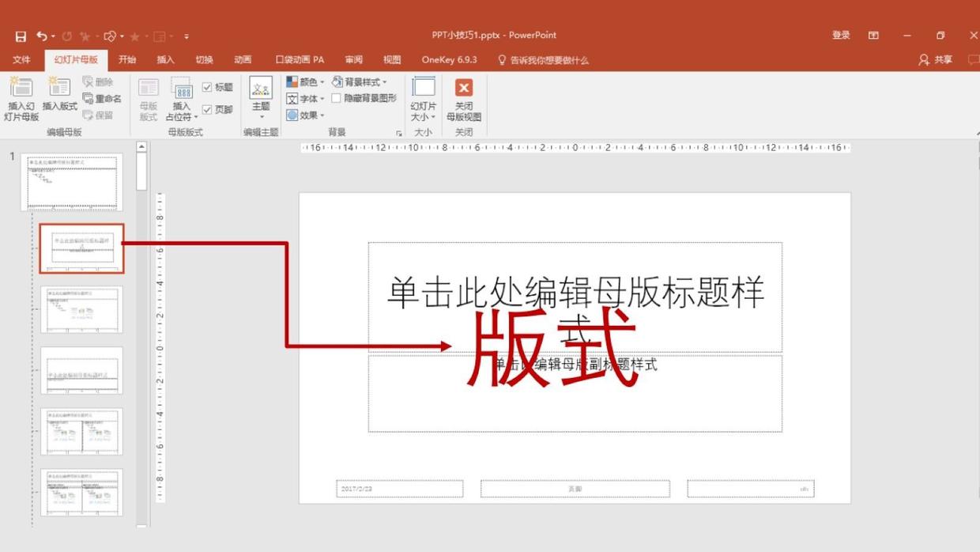Screen dimensions: 980x552
Task: Click the Tell me (告诉我你想要做什么) search box
Action: 548,60
